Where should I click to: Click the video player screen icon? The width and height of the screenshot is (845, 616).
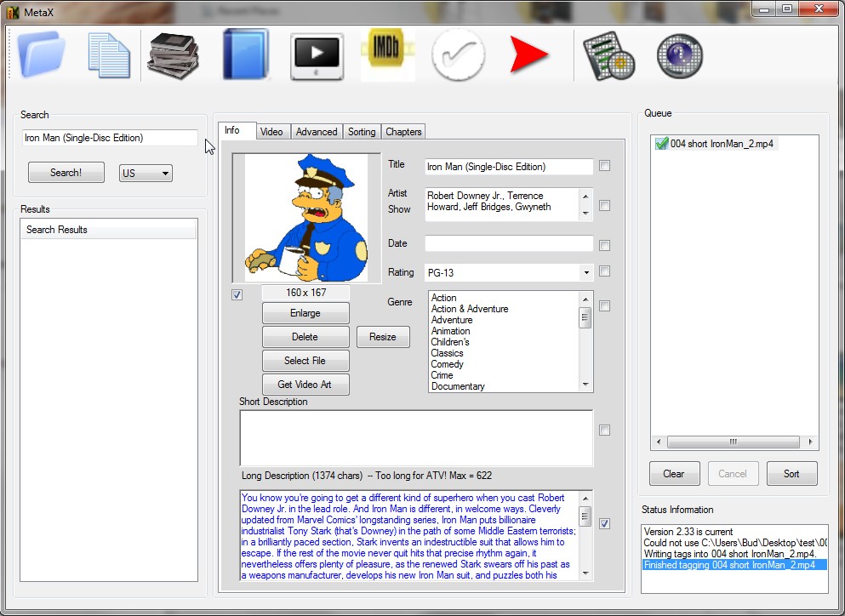pyautogui.click(x=317, y=57)
